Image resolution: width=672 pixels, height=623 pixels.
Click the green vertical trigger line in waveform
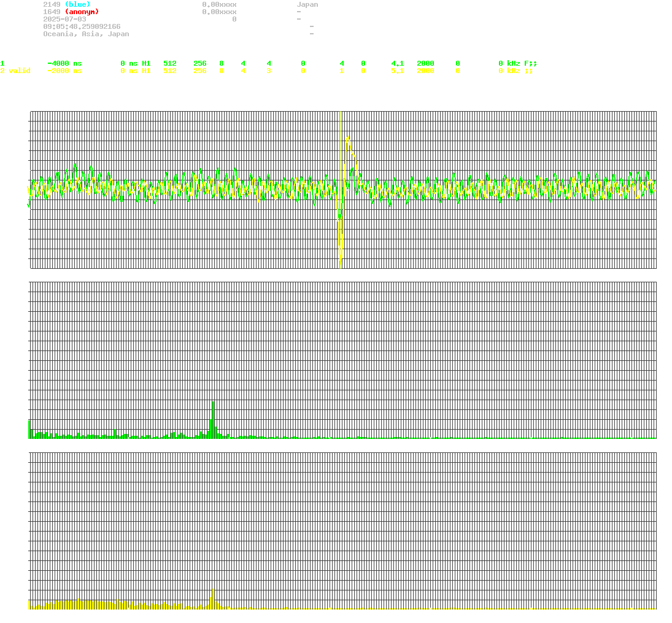pos(340,190)
